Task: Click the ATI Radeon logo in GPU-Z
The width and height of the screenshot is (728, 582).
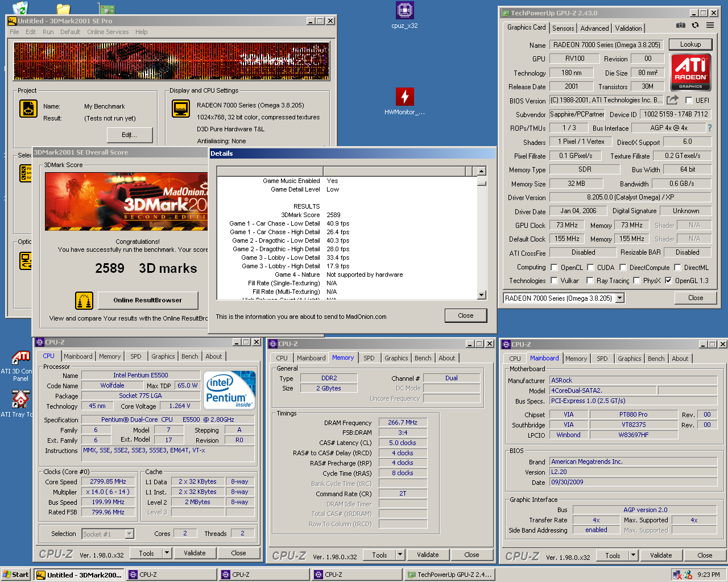Action: [x=690, y=72]
